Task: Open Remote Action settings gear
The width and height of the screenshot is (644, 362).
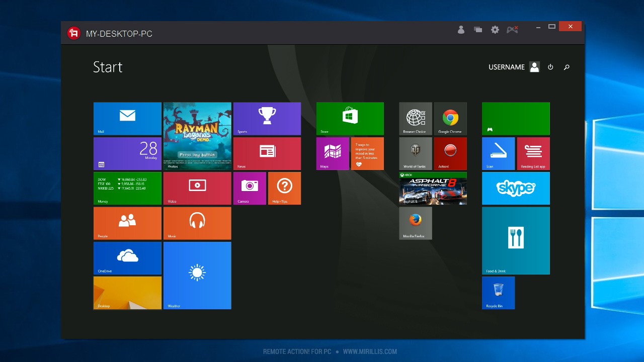Action: [x=495, y=30]
